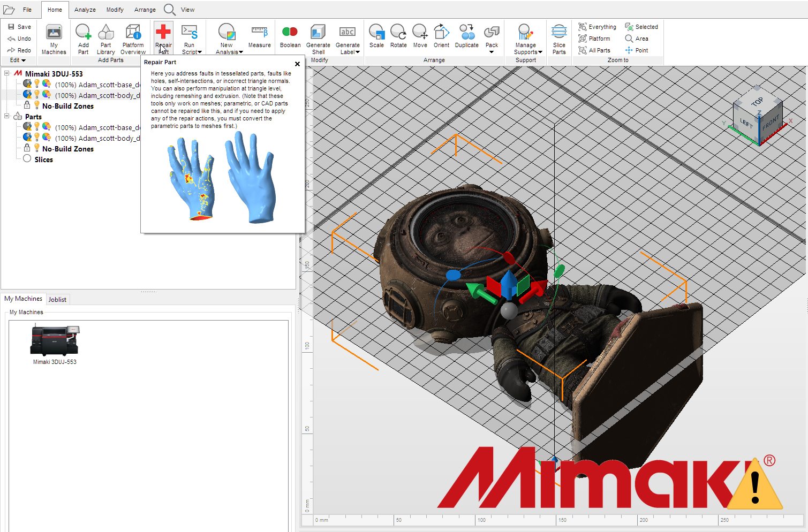Toggle bulb visibility of Adam_scott-body under Parts
Screen dimensions: 808x532
point(37,137)
